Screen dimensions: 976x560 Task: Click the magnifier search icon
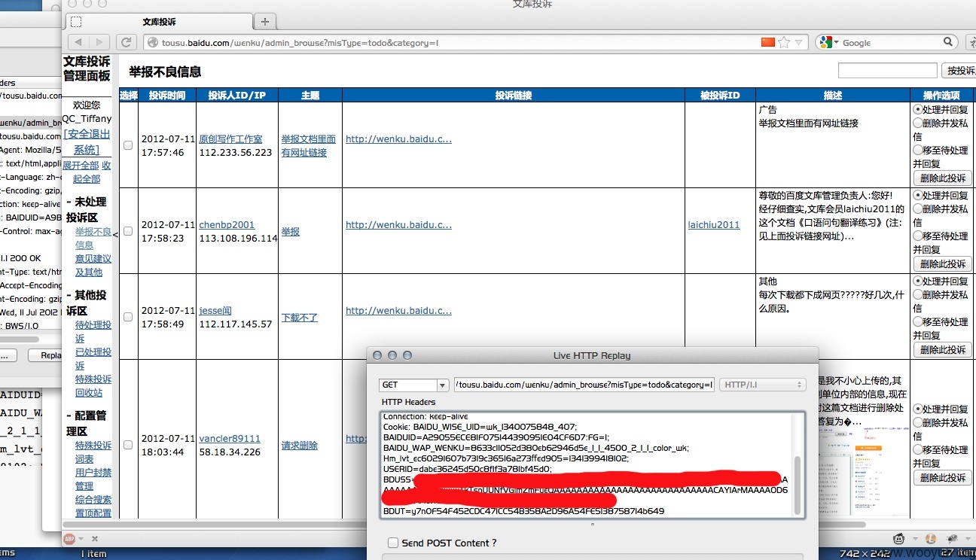pos(949,42)
